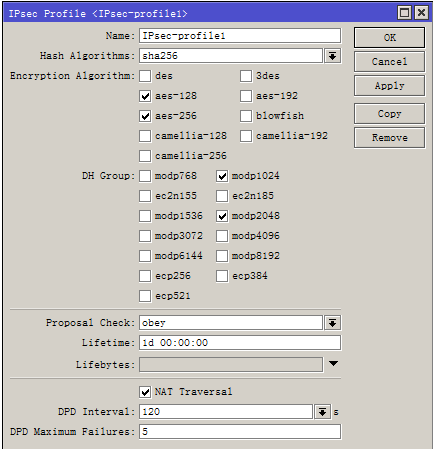Screen dimensions: 433x449
Task: Enable the ec2n185 DH group
Action: [222, 196]
